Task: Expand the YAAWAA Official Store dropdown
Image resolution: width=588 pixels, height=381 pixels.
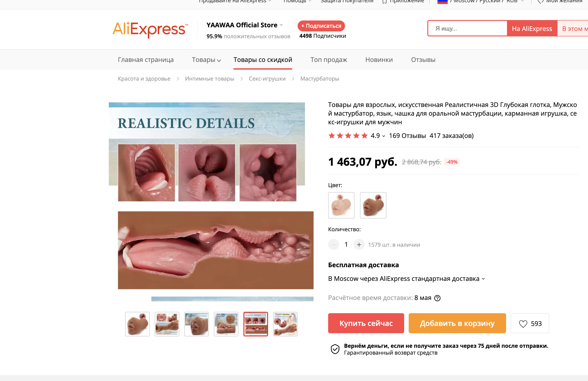Action: (281, 25)
